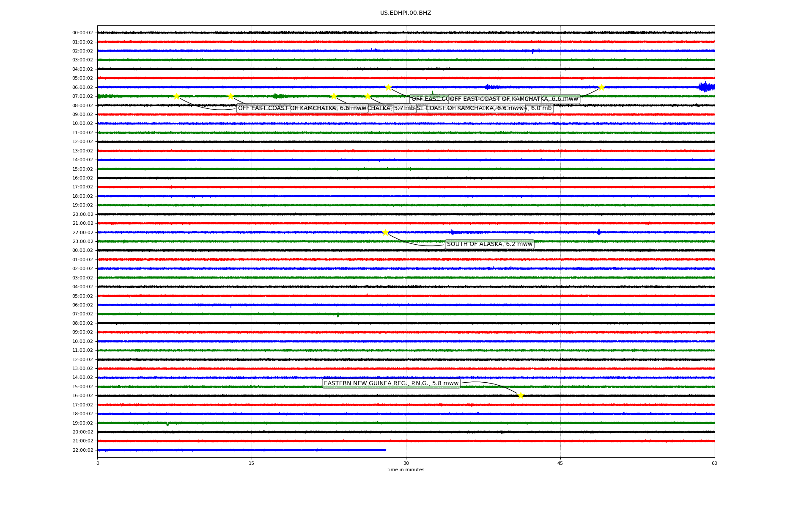The image size is (812, 508).
Task: Click the green wave burst after 17 minutes on the Kamchatka trace
Action: click(279, 96)
